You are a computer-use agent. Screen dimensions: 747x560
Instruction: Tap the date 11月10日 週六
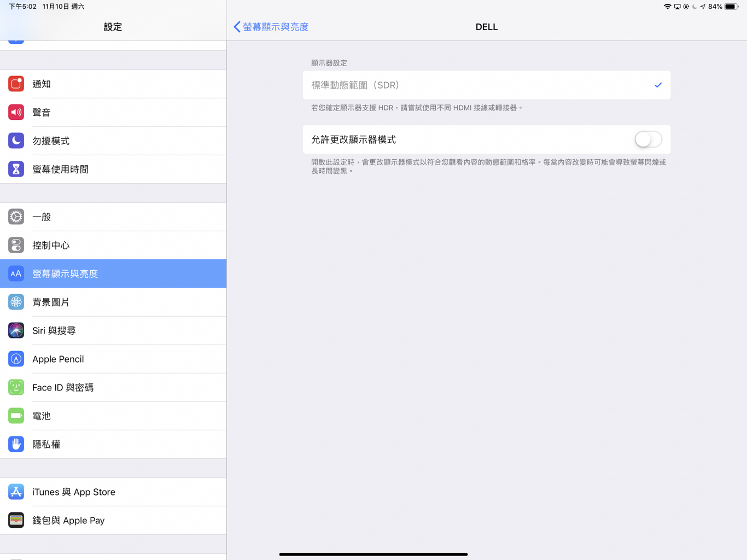pos(63,7)
